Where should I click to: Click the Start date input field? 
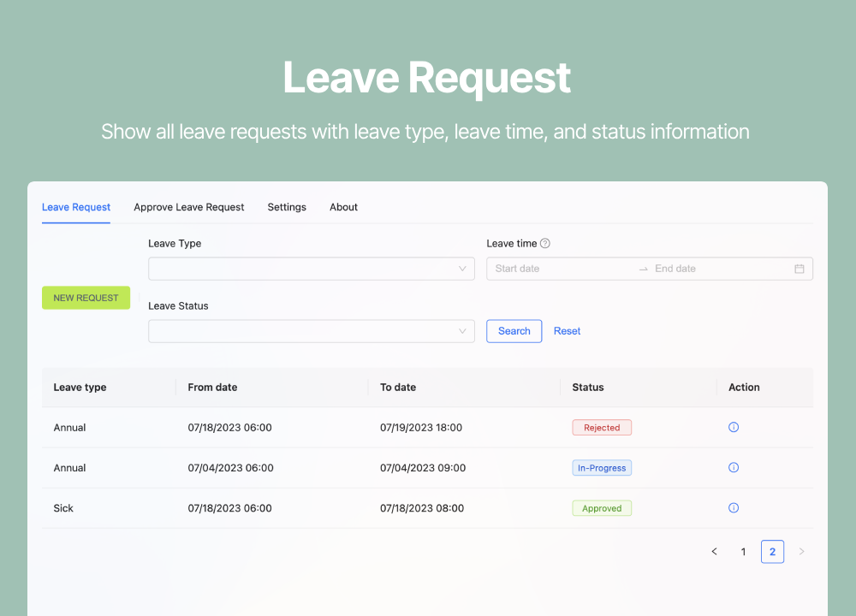point(561,269)
